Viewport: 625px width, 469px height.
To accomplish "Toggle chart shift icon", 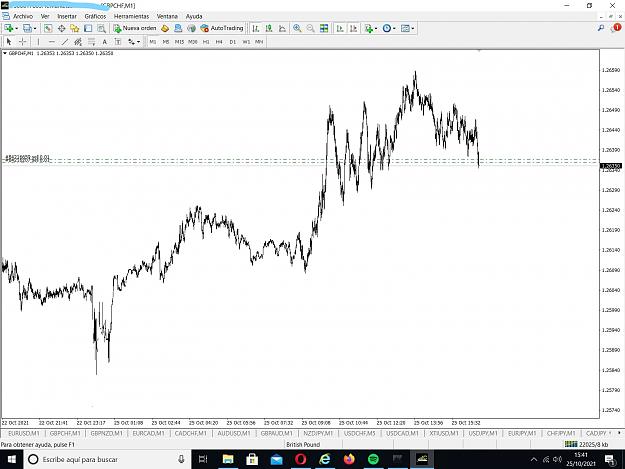I will click(354, 28).
